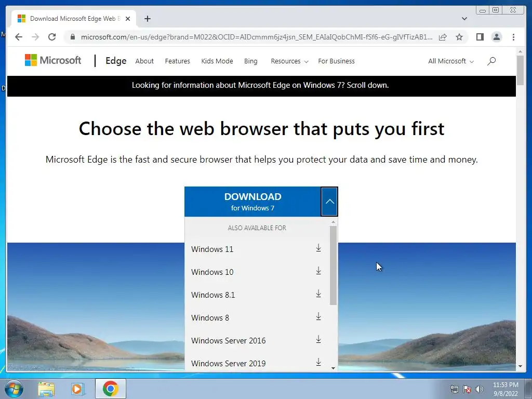Image resolution: width=532 pixels, height=399 pixels.
Task: Click the page scrollbar up arrow
Action: [520, 51]
